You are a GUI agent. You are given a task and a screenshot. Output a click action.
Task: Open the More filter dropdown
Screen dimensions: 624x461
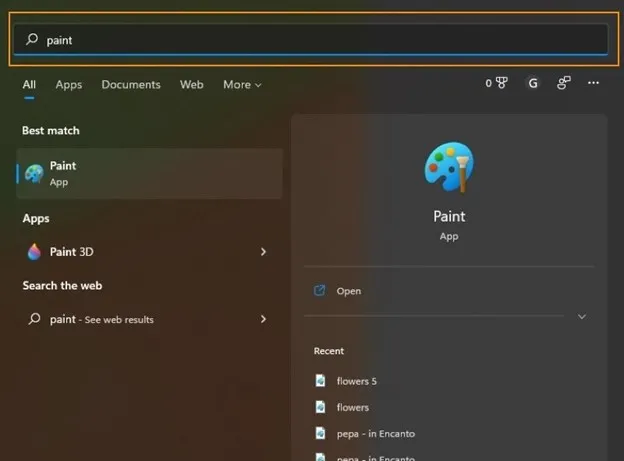242,85
